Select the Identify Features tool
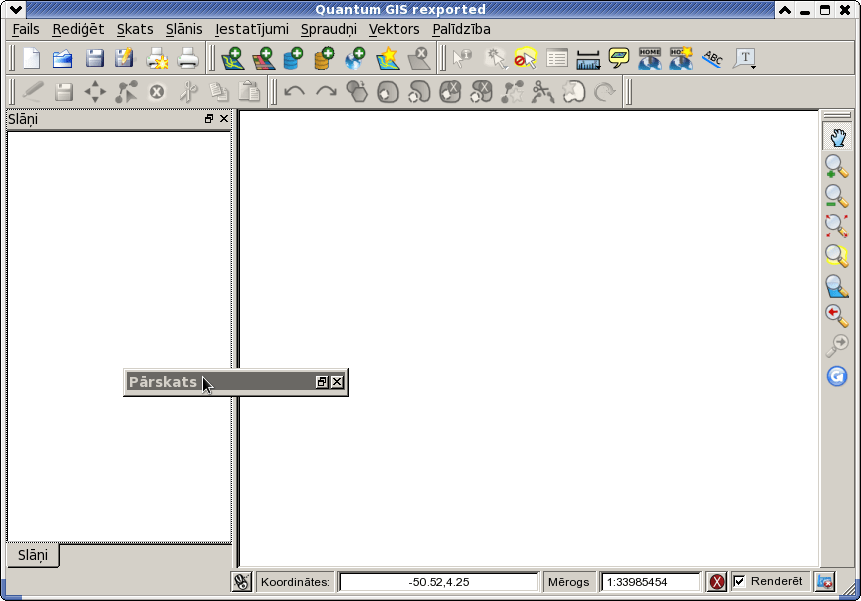The height and width of the screenshot is (601, 861). (462, 59)
